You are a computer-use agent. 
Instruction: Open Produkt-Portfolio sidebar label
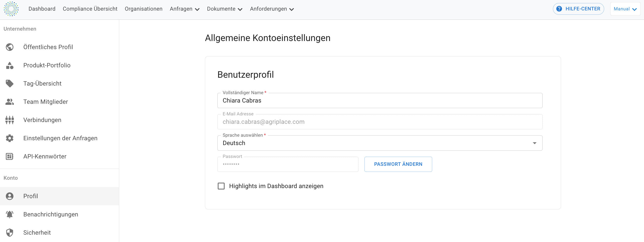click(47, 65)
